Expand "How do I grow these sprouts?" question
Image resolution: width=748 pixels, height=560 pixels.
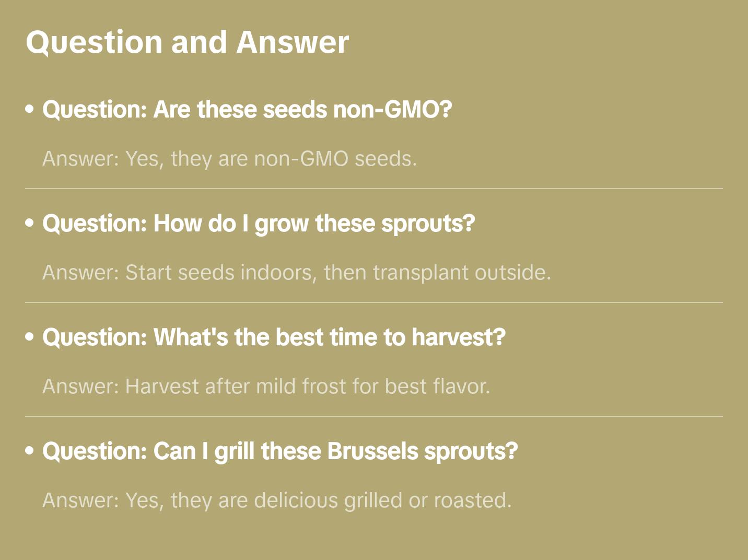click(x=259, y=224)
